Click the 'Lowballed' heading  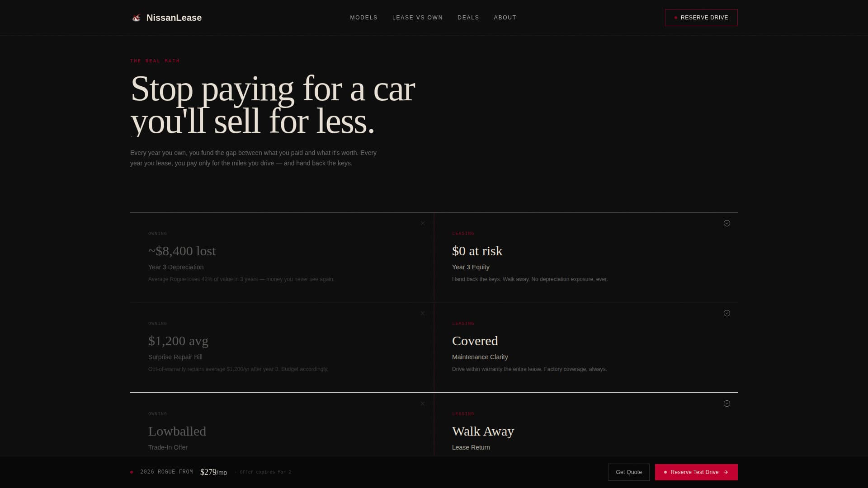pos(177,431)
